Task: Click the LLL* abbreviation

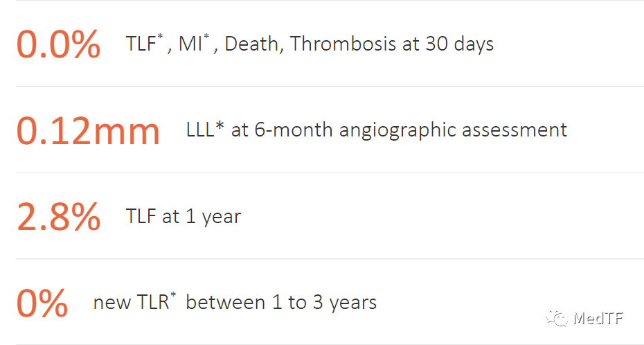Action: [205, 130]
